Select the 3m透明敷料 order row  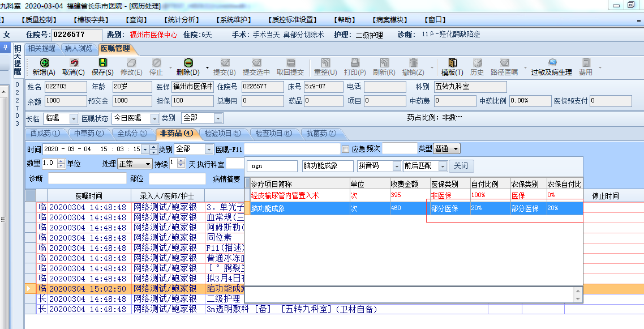click(334, 309)
